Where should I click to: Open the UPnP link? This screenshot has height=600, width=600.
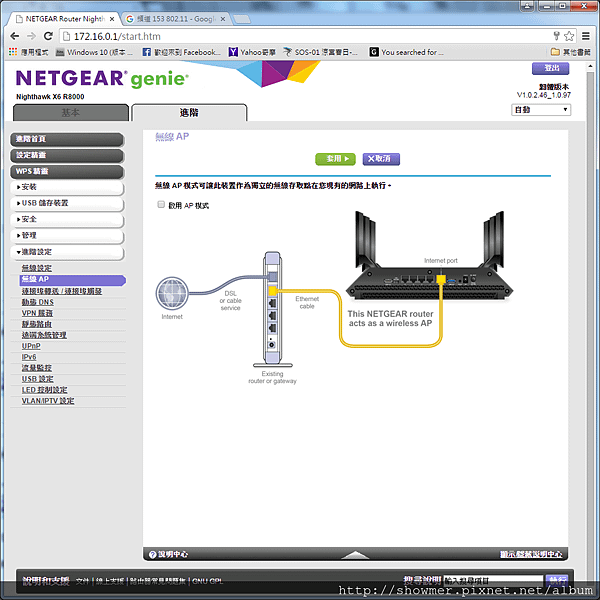(31, 346)
